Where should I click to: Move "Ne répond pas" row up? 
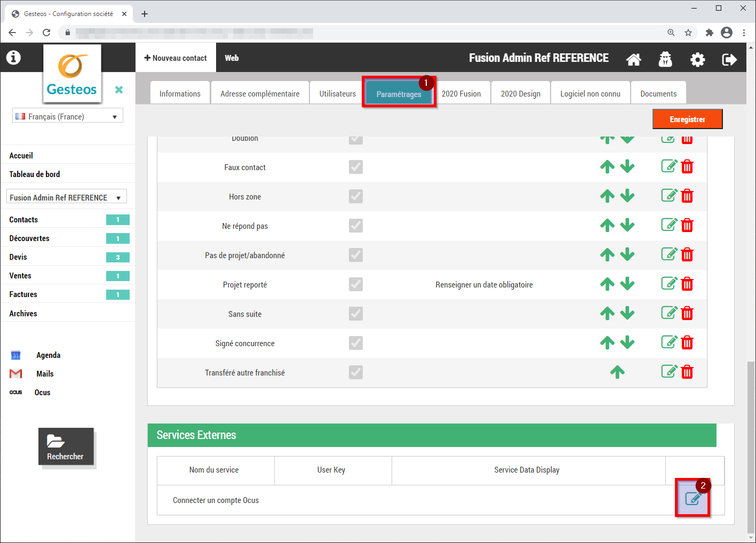pos(607,226)
